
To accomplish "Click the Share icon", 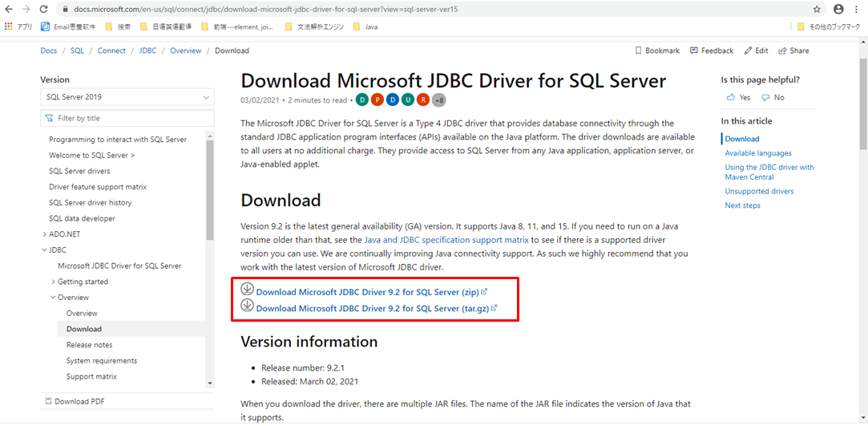I will tap(783, 51).
